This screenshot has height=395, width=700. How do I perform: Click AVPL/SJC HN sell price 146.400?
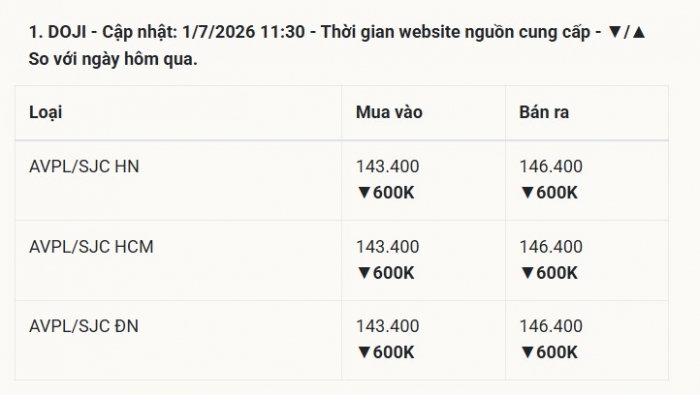coord(551,166)
